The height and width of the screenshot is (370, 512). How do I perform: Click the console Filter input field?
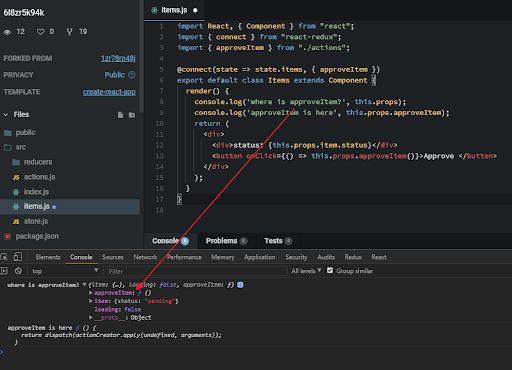pyautogui.click(x=197, y=271)
